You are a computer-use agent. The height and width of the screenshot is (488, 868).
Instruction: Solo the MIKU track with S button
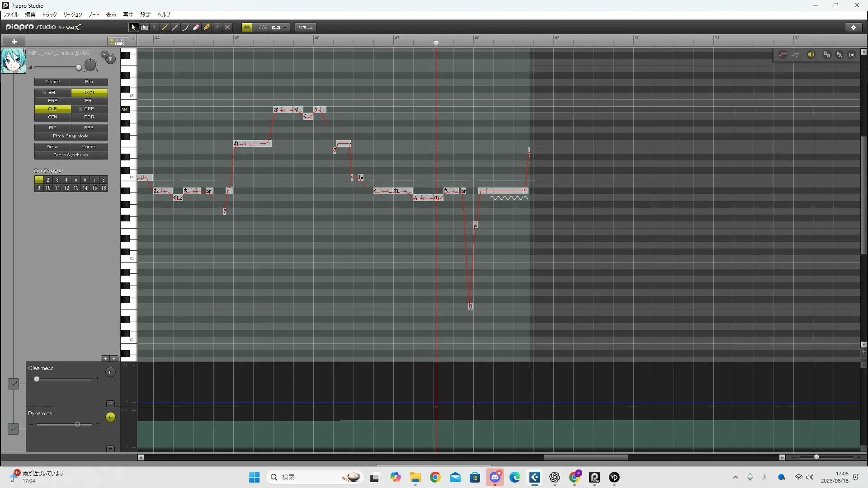click(x=104, y=55)
